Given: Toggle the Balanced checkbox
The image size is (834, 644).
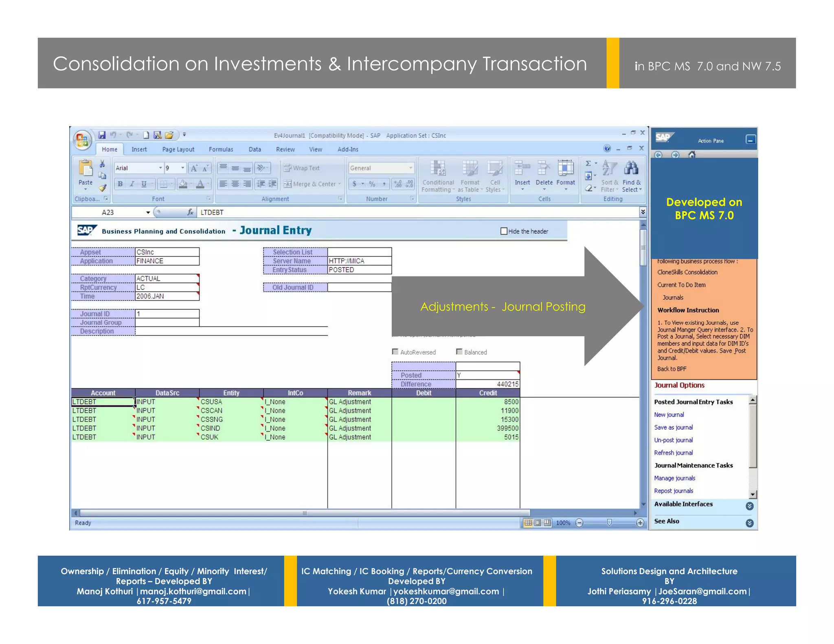Looking at the screenshot, I should (459, 352).
